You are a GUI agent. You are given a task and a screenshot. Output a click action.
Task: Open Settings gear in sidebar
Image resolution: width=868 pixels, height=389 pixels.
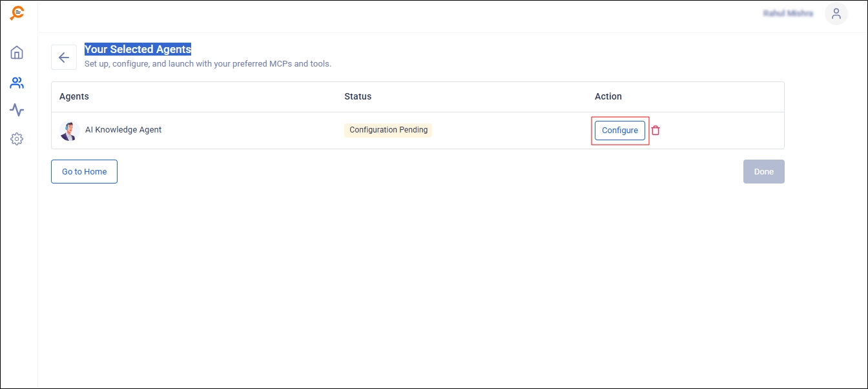(x=17, y=139)
